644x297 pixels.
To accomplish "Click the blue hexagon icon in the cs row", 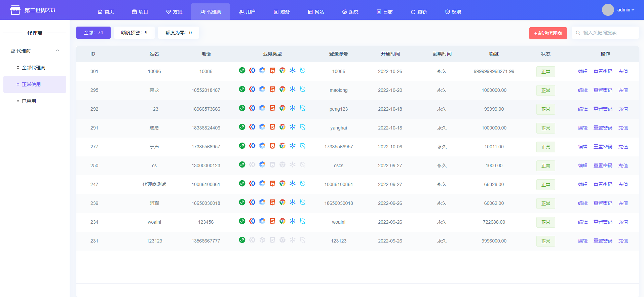I will pyautogui.click(x=262, y=164).
